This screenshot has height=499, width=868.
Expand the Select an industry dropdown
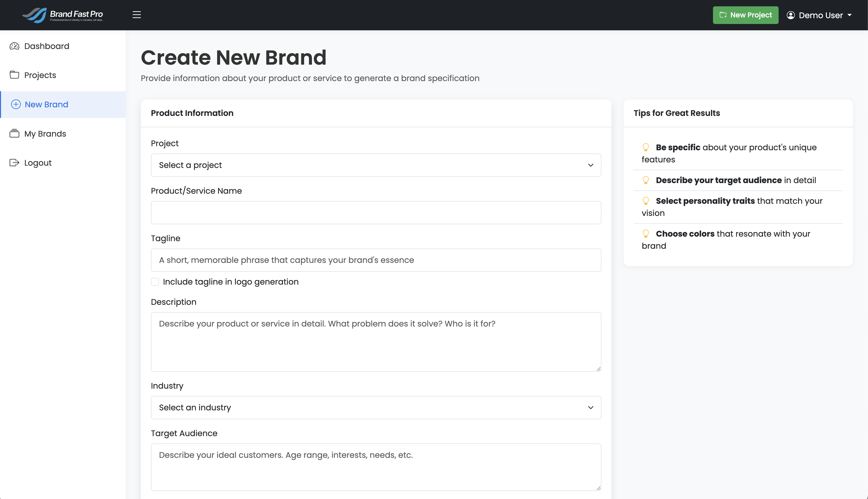[376, 408]
